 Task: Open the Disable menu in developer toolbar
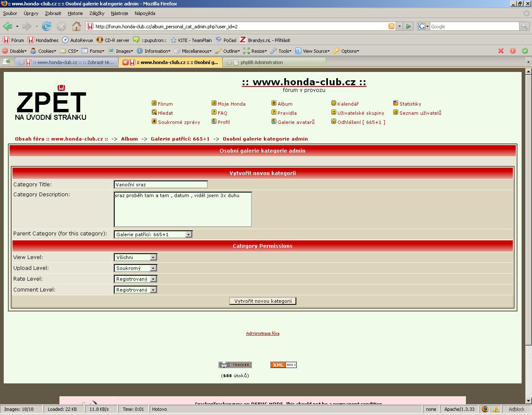coord(15,51)
